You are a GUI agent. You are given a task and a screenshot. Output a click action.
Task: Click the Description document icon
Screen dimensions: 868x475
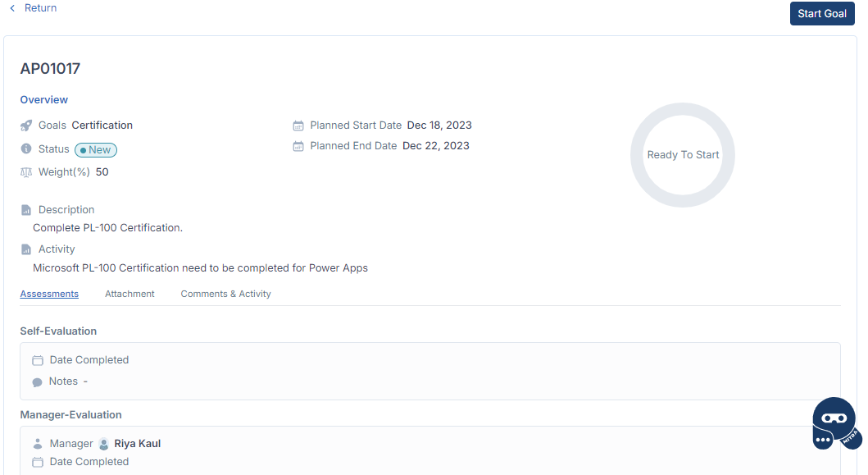26,210
